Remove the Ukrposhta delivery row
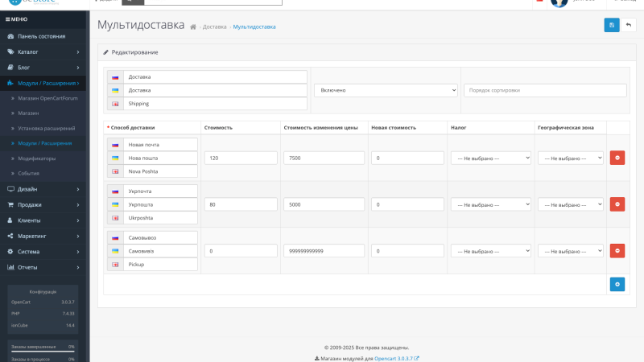Viewport: 644px width, 362px height. click(617, 204)
